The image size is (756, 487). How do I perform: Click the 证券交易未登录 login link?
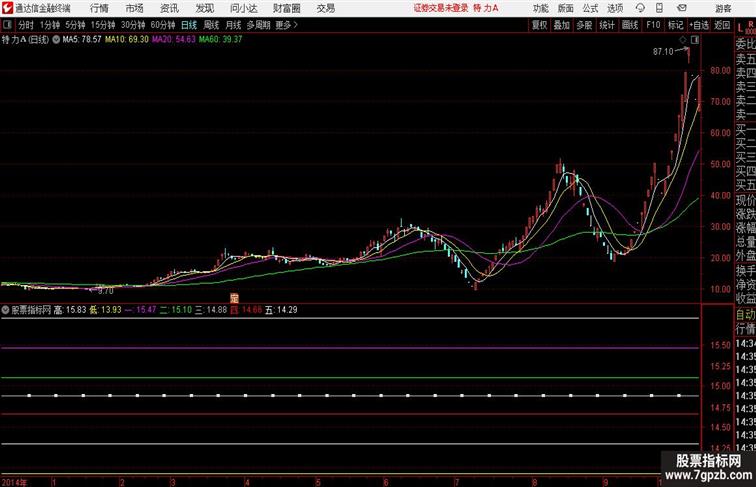point(441,8)
